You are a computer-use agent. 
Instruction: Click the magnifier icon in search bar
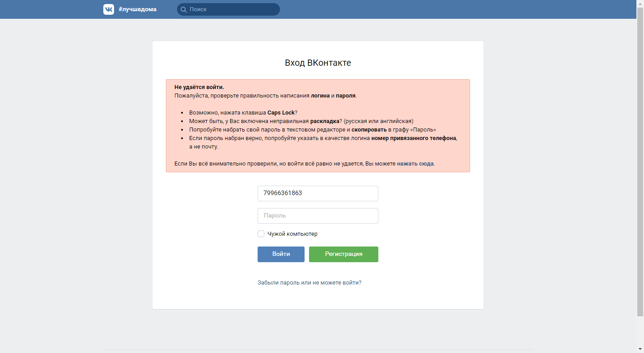[183, 9]
